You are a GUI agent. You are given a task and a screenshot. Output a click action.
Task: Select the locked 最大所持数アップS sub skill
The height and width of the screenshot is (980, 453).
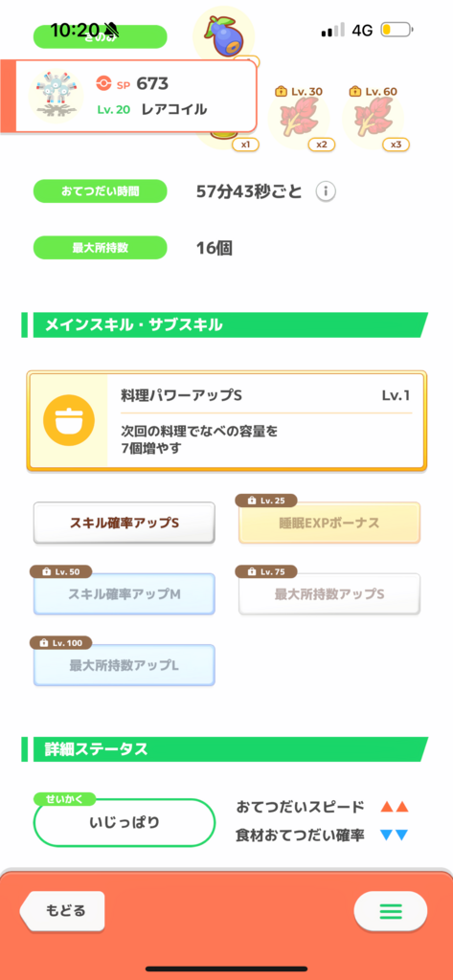[x=329, y=593]
